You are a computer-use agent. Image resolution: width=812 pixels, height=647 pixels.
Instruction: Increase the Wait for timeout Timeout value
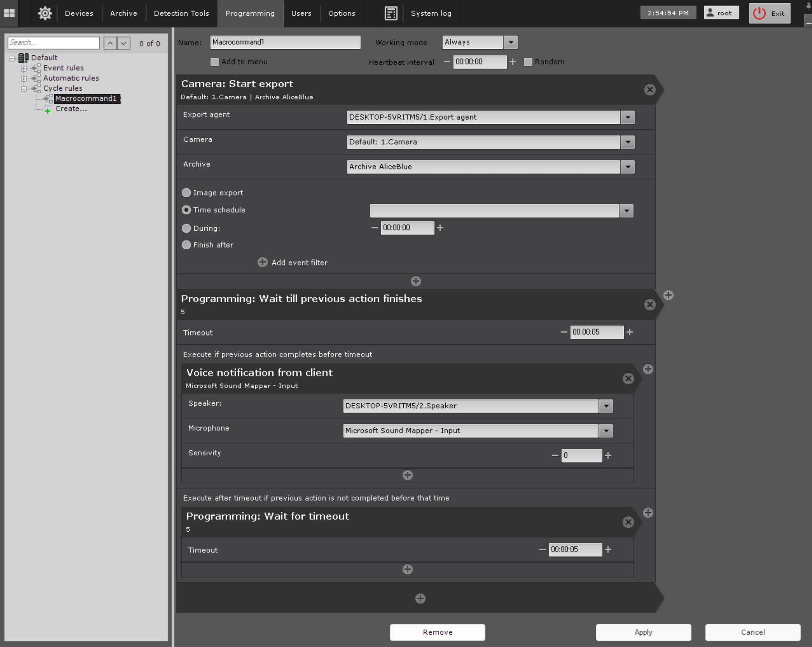pos(608,549)
